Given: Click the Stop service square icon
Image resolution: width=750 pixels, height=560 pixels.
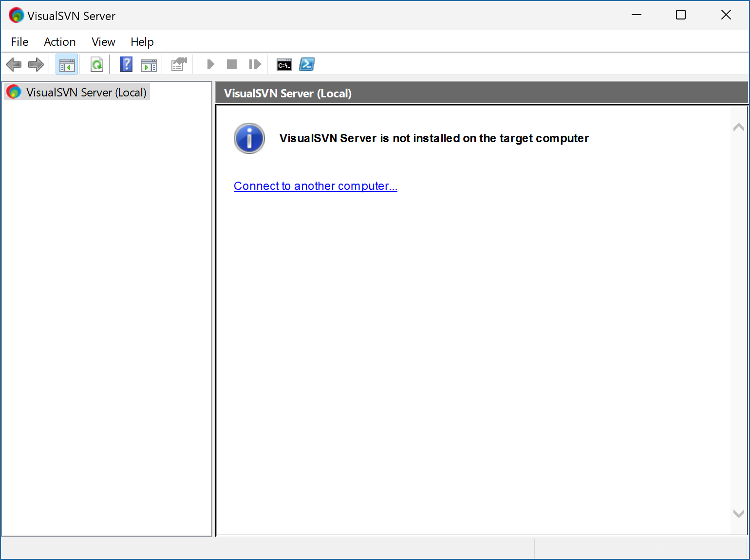Looking at the screenshot, I should tap(232, 64).
